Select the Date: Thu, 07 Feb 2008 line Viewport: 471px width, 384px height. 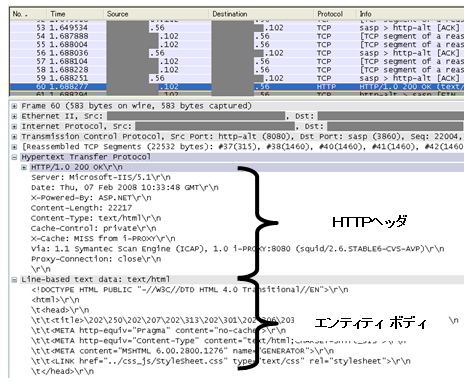tap(125, 188)
